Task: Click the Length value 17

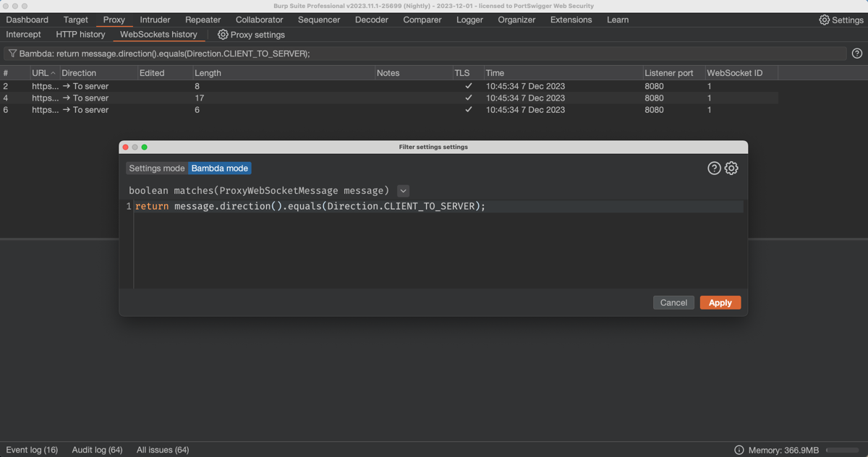Action: [200, 98]
